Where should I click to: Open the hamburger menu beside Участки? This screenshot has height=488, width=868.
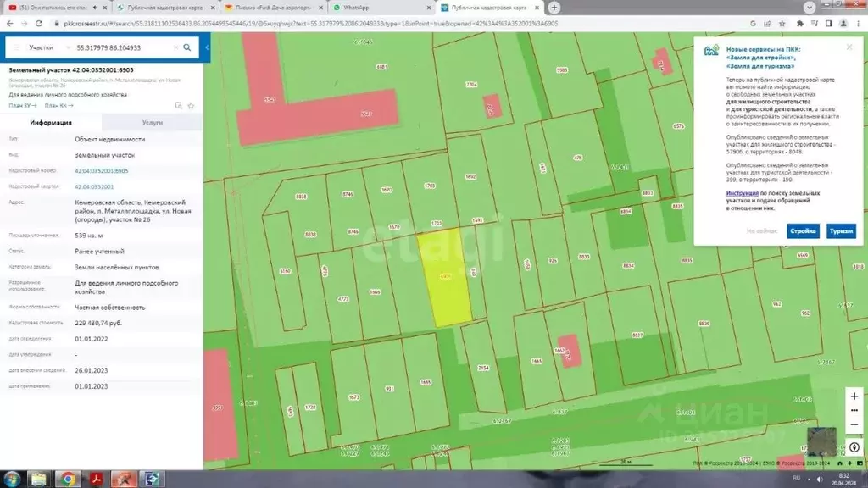click(x=16, y=47)
